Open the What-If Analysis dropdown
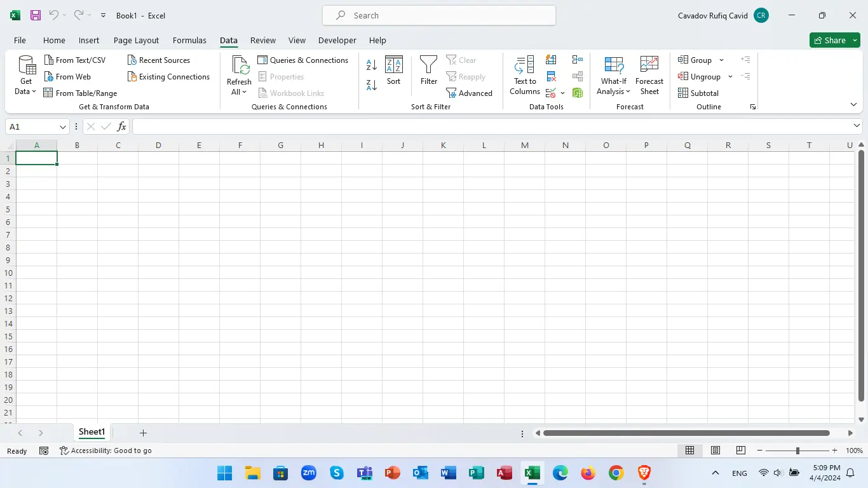 [x=613, y=91]
